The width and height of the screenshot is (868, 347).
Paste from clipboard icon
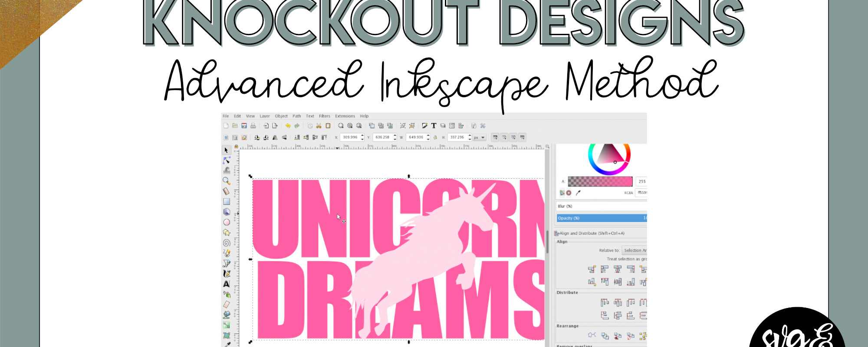(328, 126)
